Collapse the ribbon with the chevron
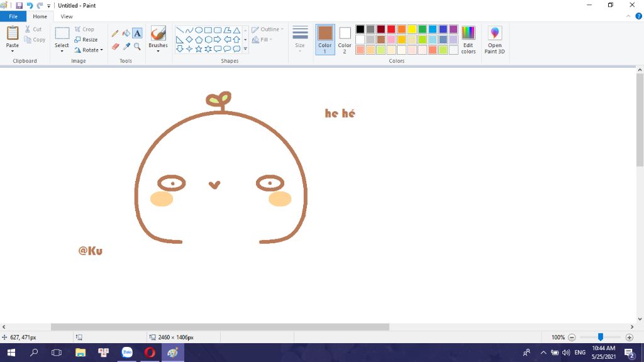 (628, 16)
